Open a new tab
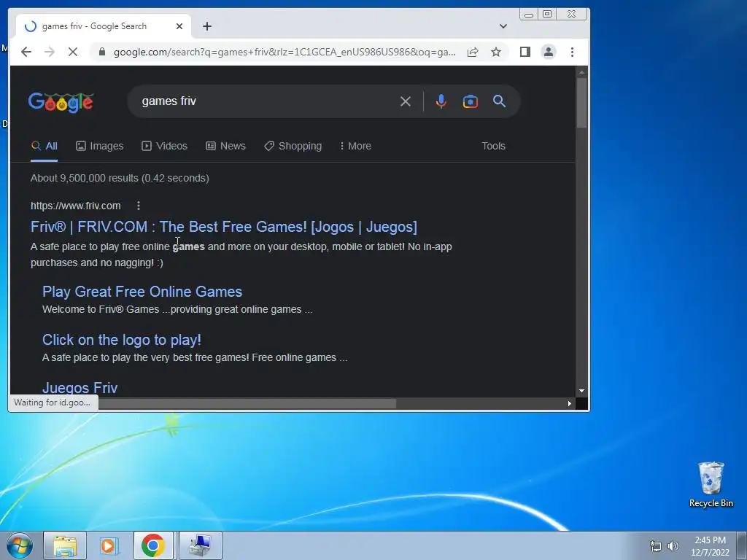The image size is (747, 560). [206, 26]
